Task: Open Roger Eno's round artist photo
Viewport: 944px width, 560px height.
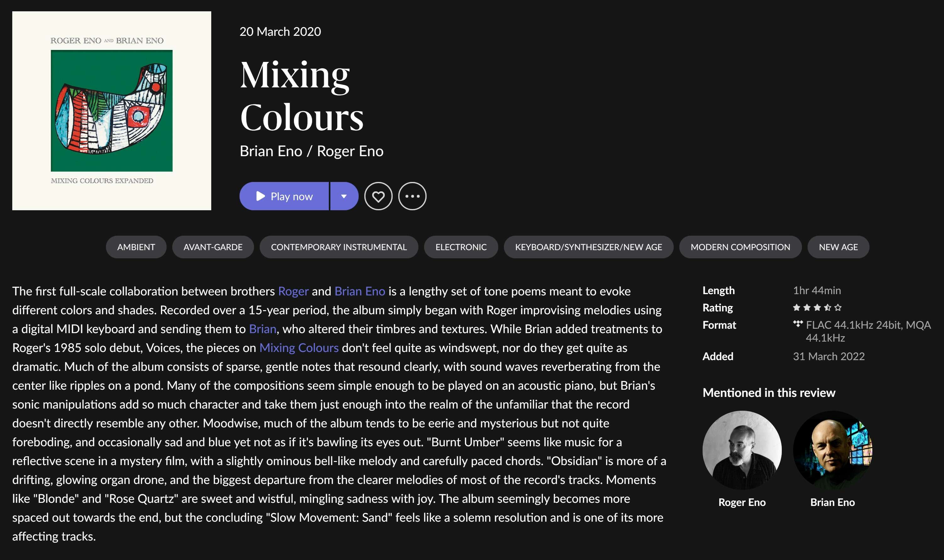Action: click(742, 450)
